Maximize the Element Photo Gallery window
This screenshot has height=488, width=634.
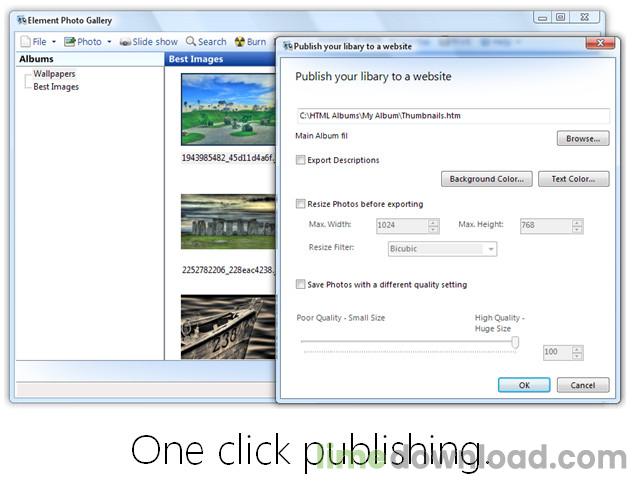(x=560, y=17)
